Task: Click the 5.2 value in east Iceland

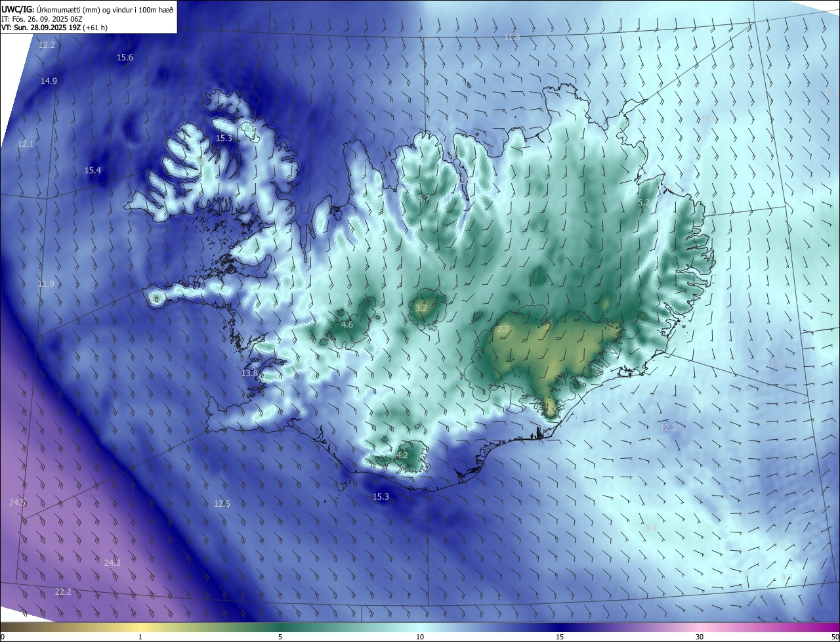Action: pos(644,203)
